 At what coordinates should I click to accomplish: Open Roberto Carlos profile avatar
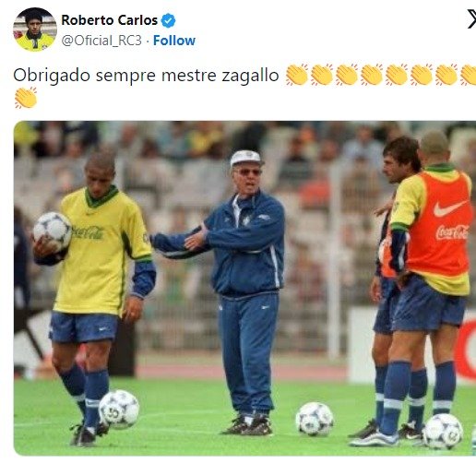click(x=35, y=30)
